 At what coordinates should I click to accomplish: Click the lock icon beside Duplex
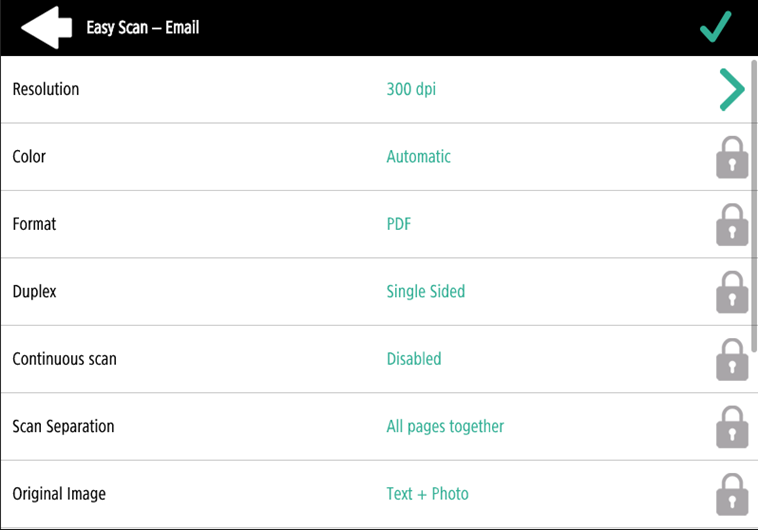tap(732, 293)
